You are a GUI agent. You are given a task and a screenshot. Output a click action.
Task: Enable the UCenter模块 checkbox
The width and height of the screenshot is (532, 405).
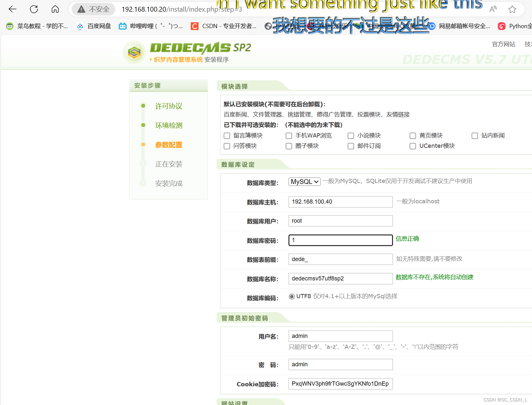click(413, 146)
